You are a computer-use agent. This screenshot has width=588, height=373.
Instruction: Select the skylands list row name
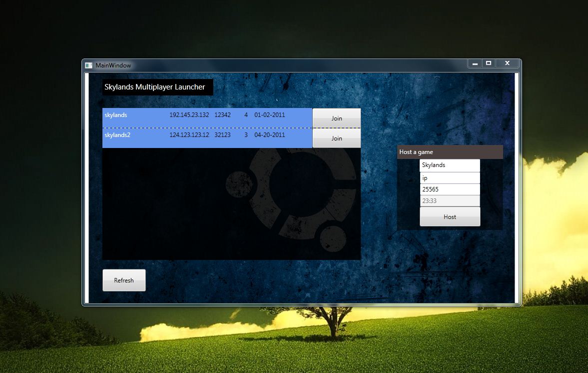point(116,115)
